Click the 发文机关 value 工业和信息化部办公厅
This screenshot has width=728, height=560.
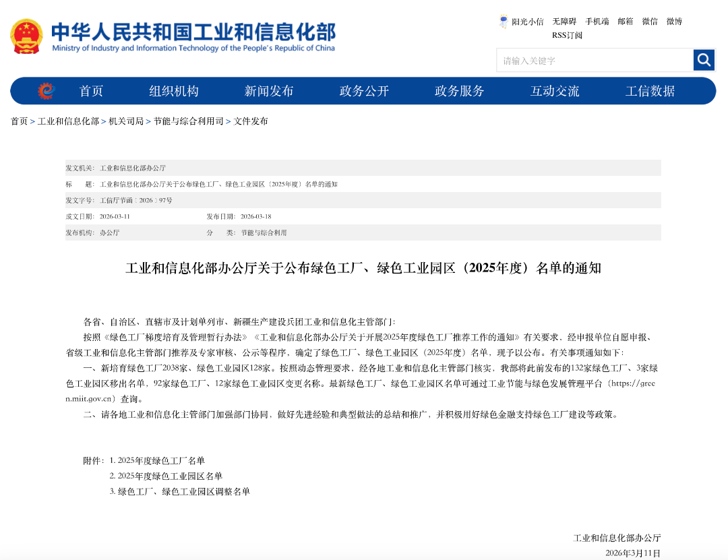click(133, 168)
